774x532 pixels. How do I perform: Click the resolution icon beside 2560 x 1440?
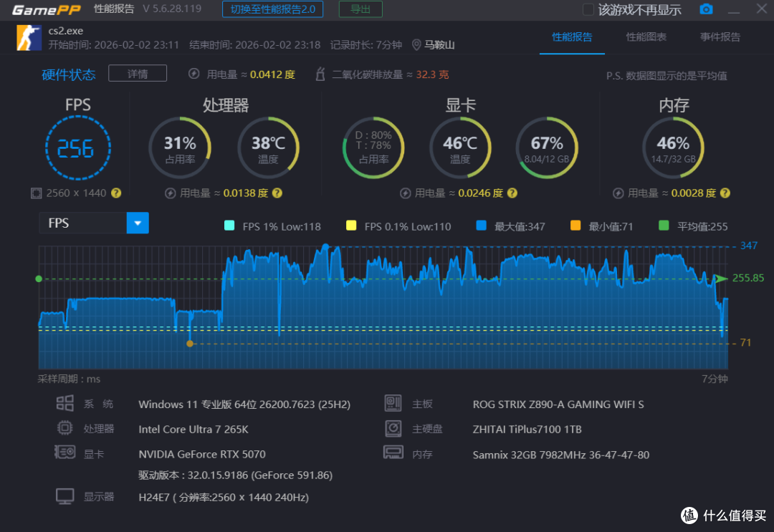36,193
